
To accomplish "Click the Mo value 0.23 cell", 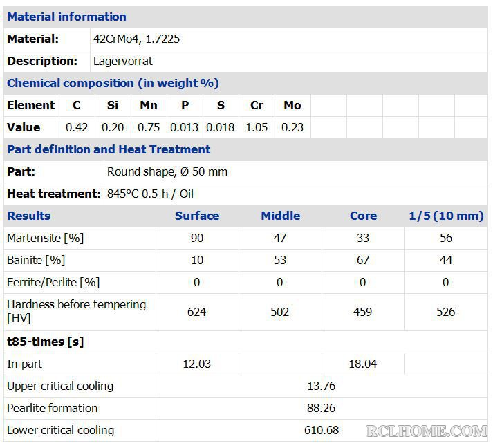I will tap(292, 127).
